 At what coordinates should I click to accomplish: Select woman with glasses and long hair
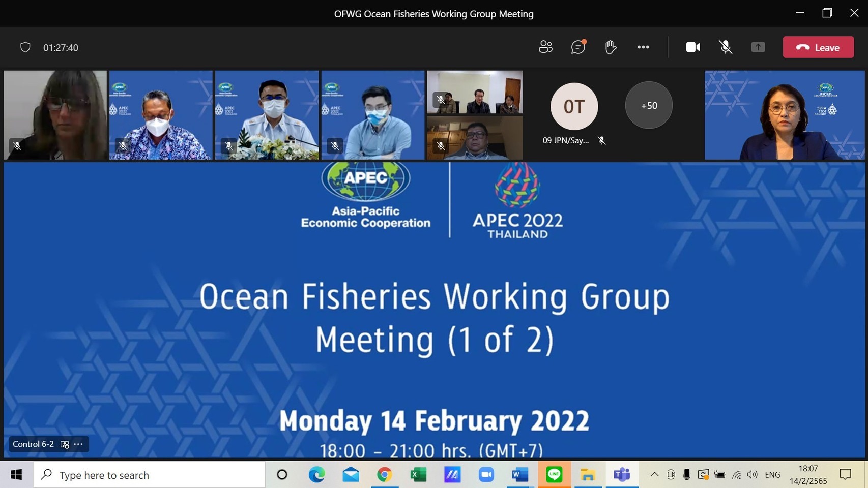(55, 115)
